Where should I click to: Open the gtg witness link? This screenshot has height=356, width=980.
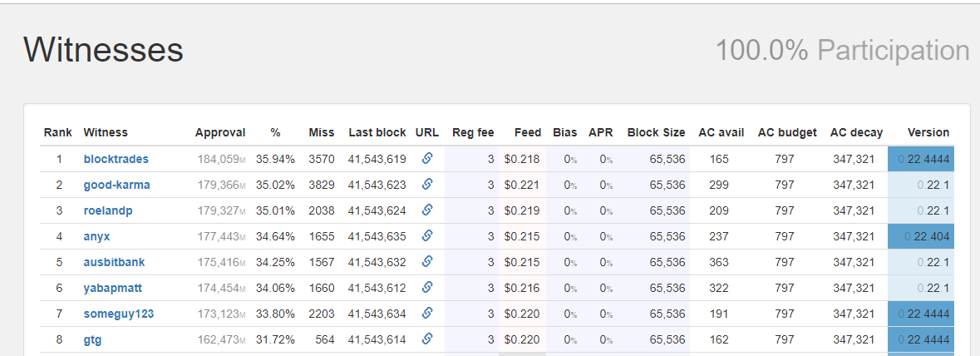[x=92, y=340]
